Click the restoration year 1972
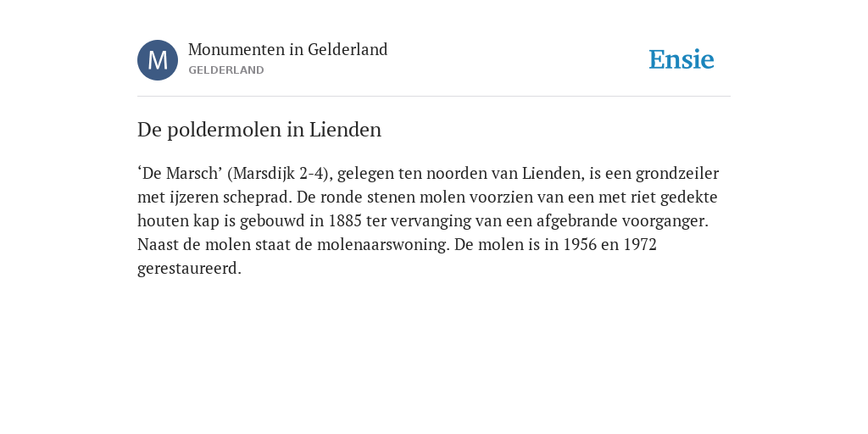This screenshot has height=434, width=868. pos(640,245)
